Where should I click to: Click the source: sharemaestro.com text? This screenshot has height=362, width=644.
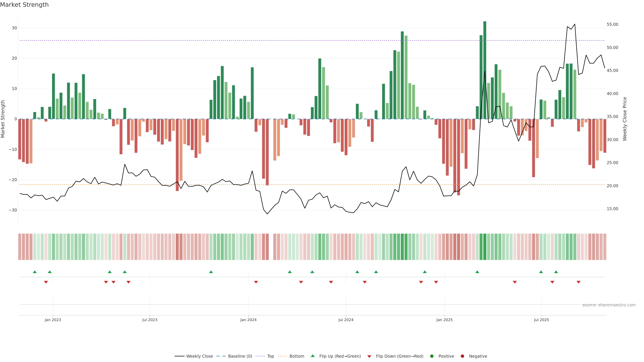click(609, 305)
